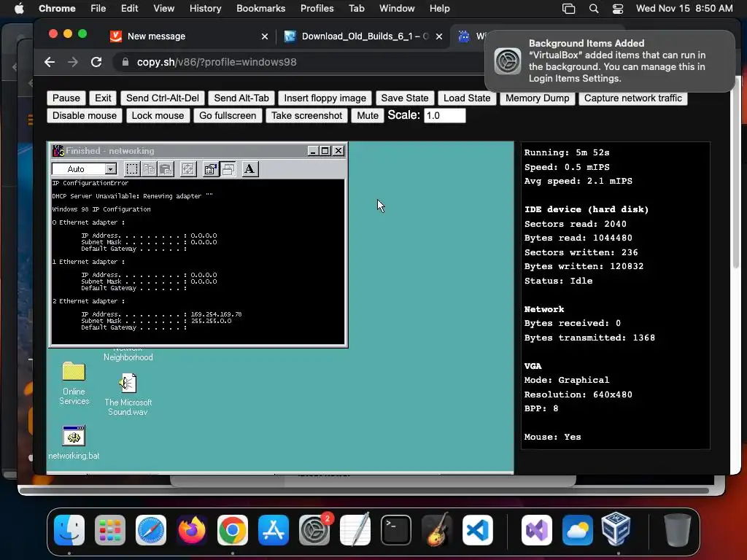This screenshot has height=560, width=747.
Task: Open the File menu
Action: point(98,8)
